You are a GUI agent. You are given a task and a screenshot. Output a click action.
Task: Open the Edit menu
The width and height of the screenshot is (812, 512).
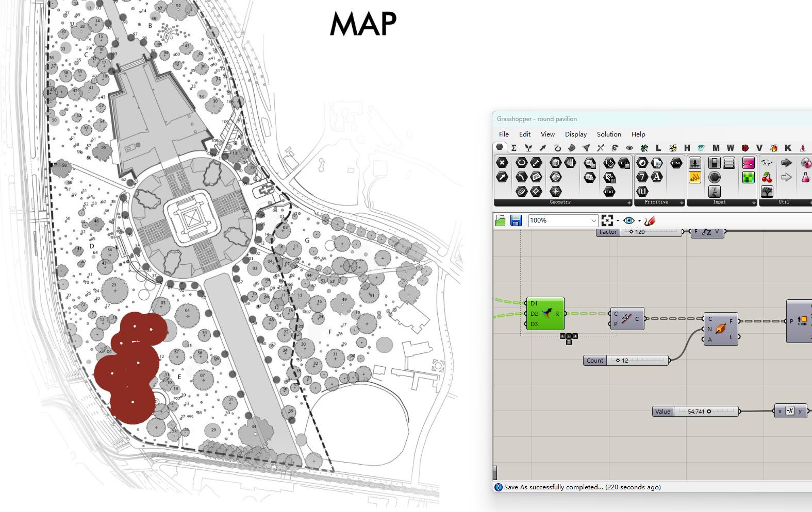click(x=525, y=134)
